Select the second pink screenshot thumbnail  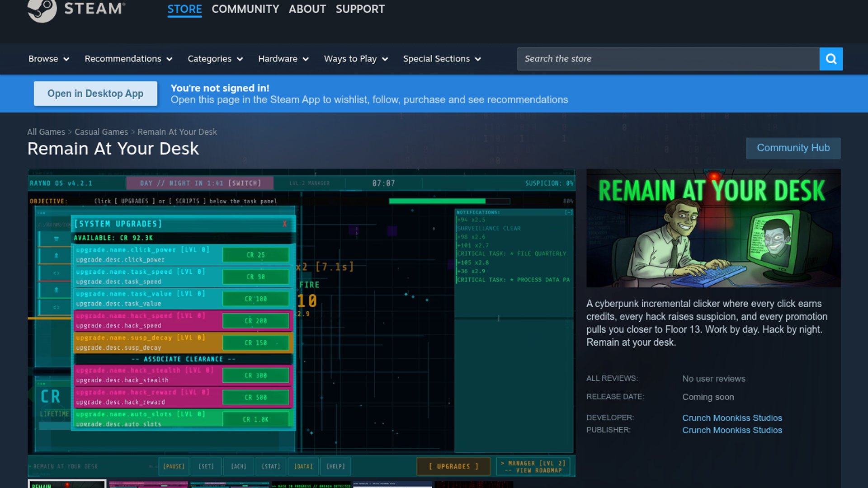[148, 484]
